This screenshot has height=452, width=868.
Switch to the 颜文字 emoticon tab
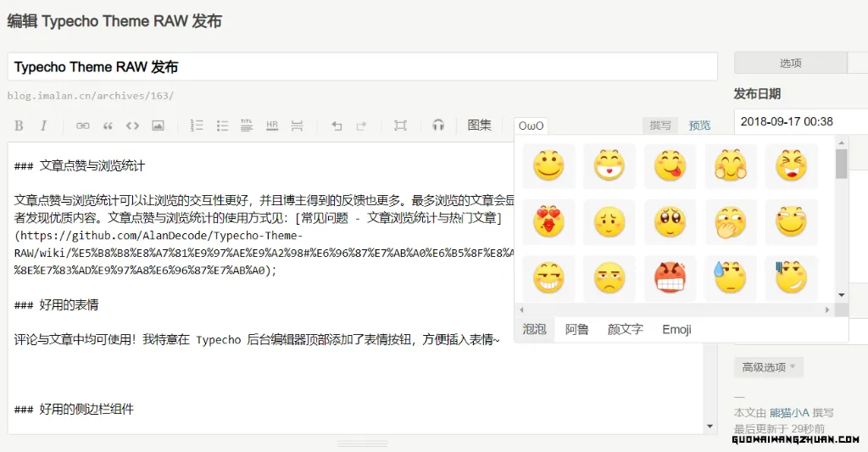[625, 330]
